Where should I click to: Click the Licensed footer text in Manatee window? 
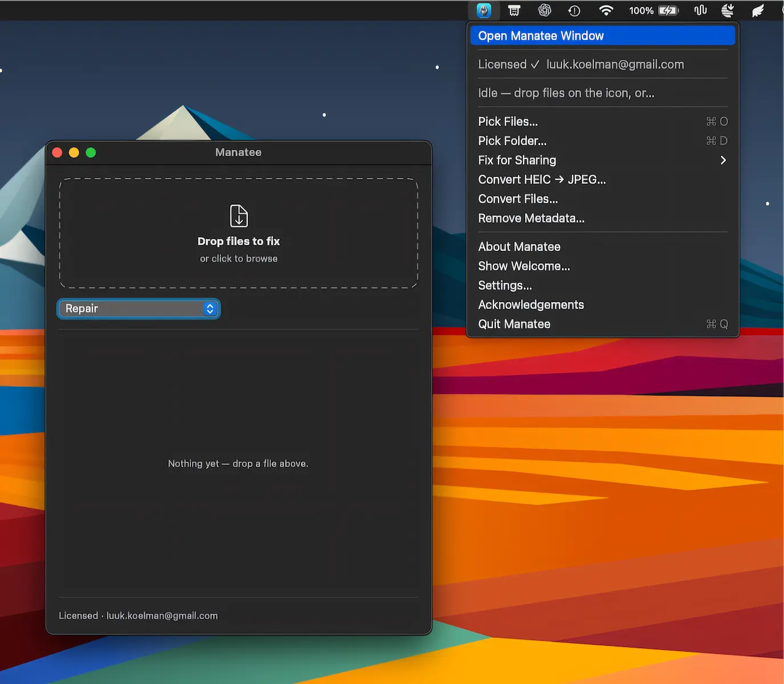click(139, 616)
